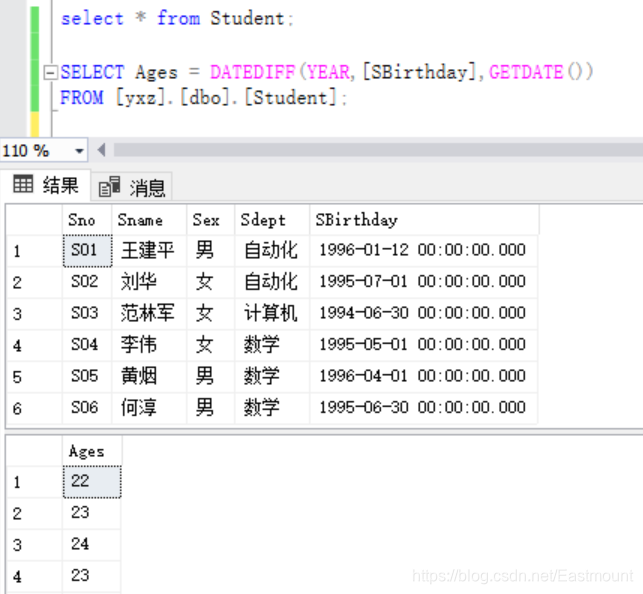Click the name cell 刘华
The width and height of the screenshot is (643, 594).
[149, 282]
